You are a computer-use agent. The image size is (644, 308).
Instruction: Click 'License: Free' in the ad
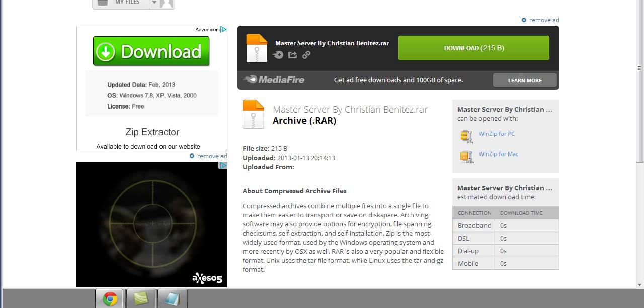tap(126, 107)
